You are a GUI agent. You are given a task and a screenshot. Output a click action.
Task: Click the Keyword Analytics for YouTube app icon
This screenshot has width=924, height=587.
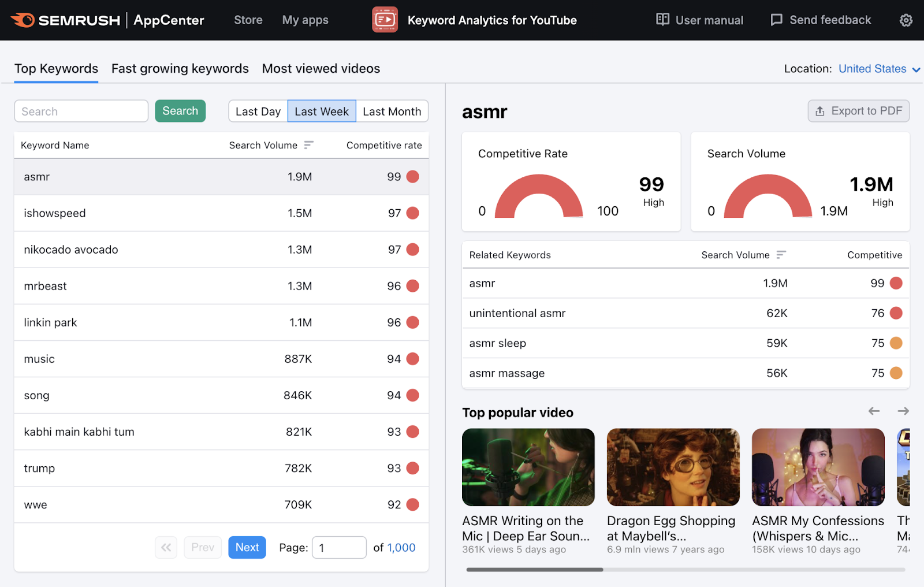tap(385, 20)
